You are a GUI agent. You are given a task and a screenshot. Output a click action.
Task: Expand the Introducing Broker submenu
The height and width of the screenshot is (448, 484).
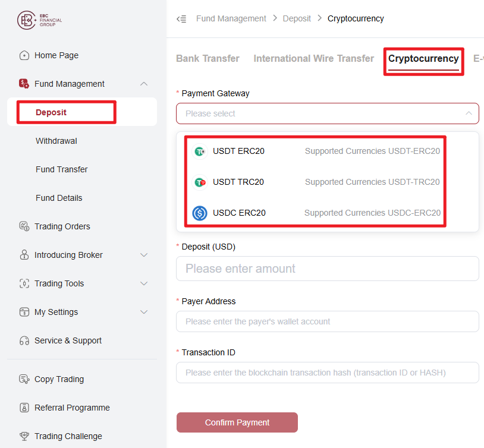pos(144,255)
